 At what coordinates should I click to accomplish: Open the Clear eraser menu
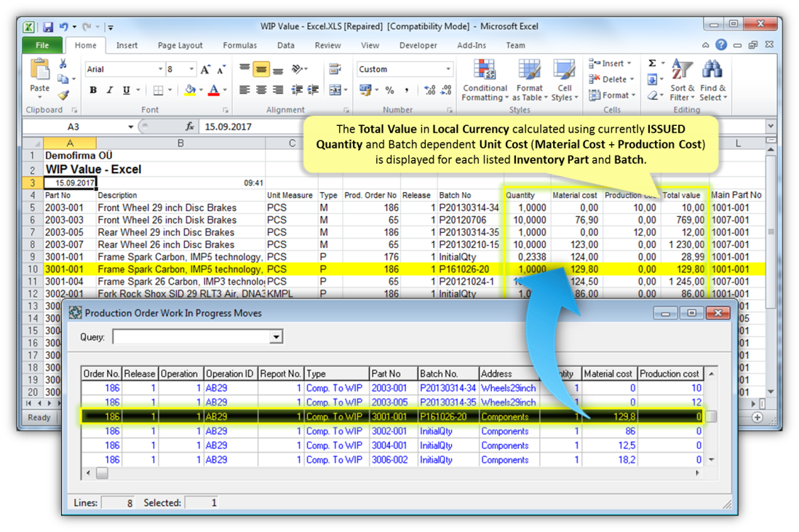click(652, 95)
